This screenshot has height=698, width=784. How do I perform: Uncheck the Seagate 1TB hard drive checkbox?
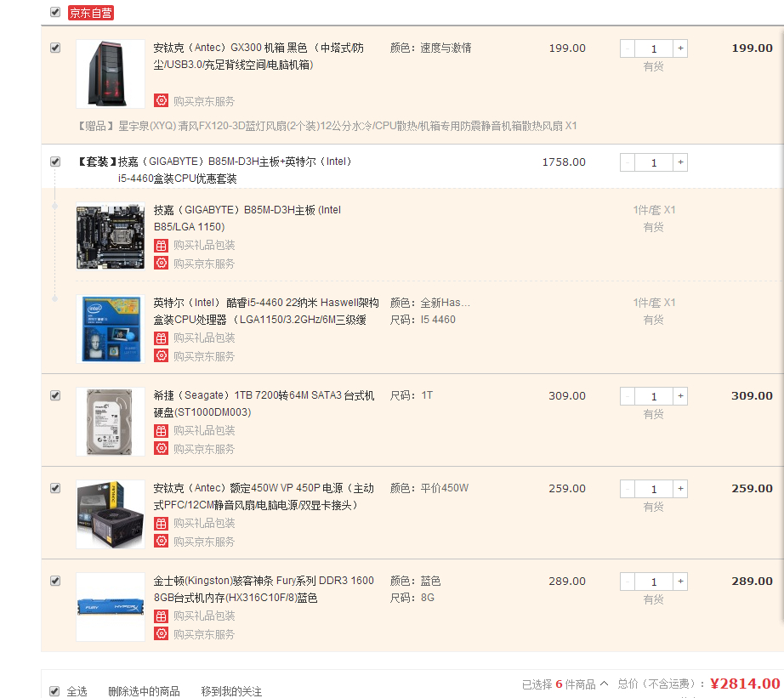point(55,395)
